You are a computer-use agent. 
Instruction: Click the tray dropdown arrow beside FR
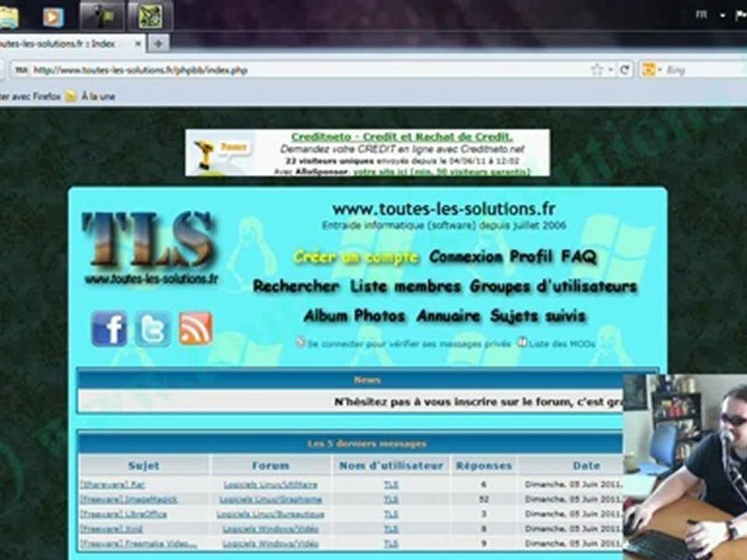point(722,16)
